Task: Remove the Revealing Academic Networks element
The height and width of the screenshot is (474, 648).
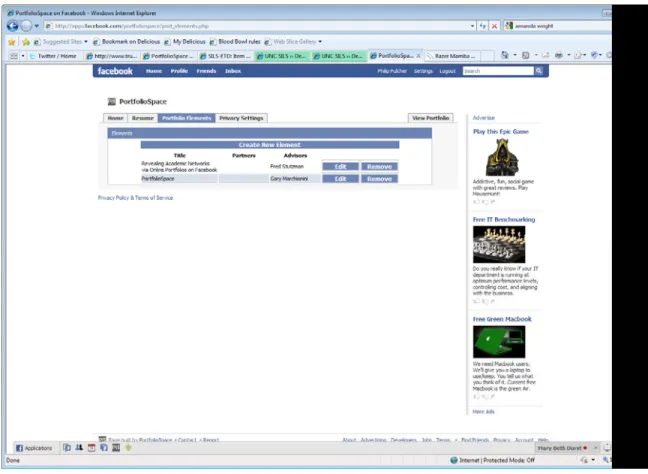Action: tap(379, 167)
